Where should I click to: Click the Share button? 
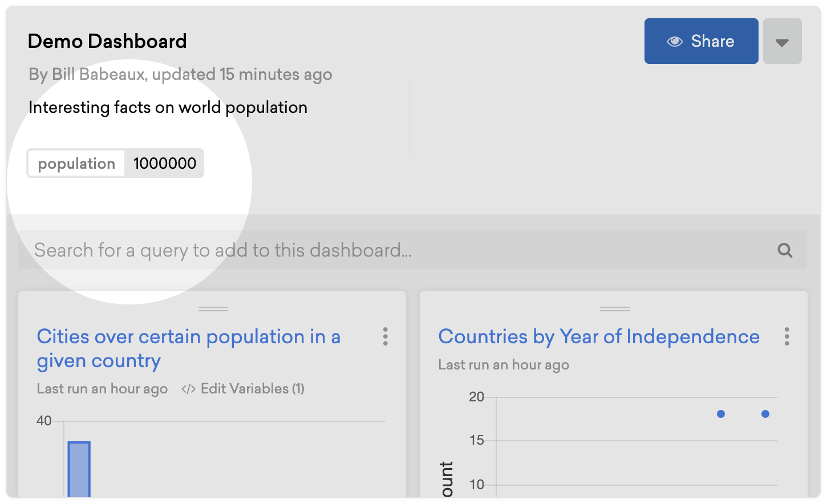point(702,41)
